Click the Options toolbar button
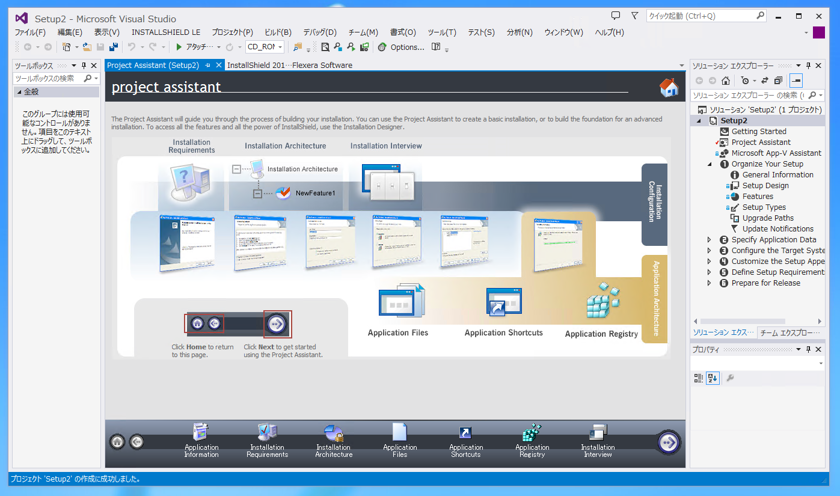 click(x=401, y=47)
